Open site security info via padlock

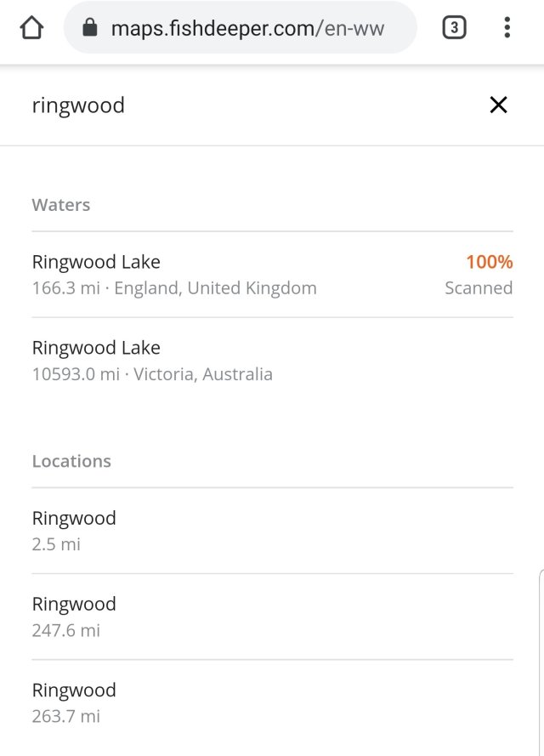pos(89,28)
